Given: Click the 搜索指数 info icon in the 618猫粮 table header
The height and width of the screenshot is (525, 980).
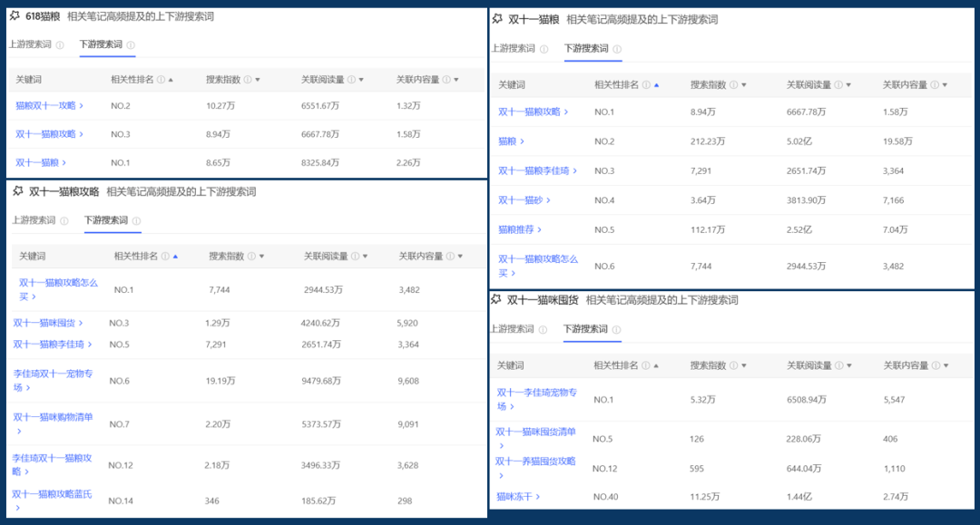Looking at the screenshot, I should 248,80.
